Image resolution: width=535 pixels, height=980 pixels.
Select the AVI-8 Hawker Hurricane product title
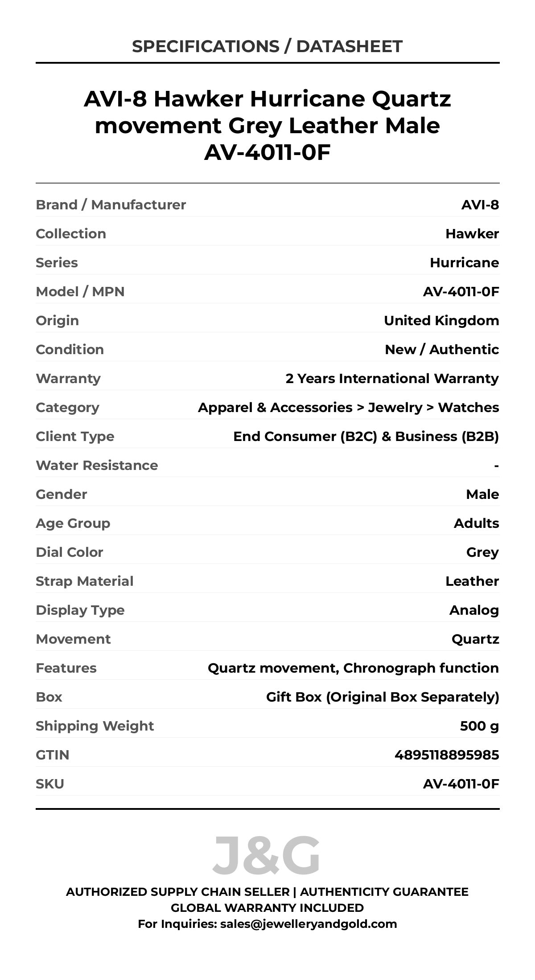point(267,125)
